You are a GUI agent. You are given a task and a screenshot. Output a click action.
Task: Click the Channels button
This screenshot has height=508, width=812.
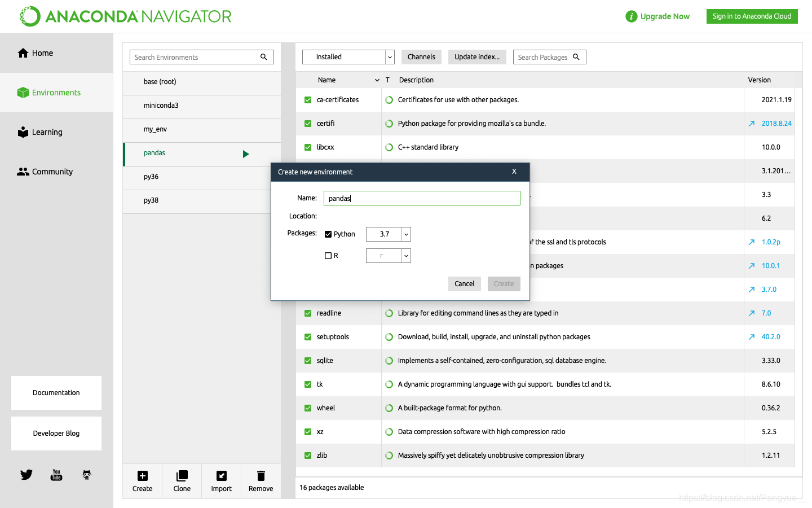click(421, 57)
